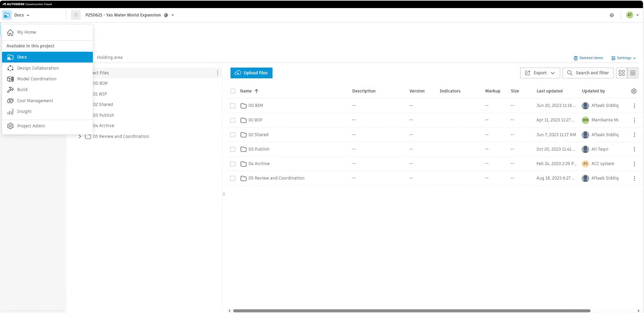Click the help question mark icon
Viewport: 644px width, 313px height.
(x=612, y=15)
